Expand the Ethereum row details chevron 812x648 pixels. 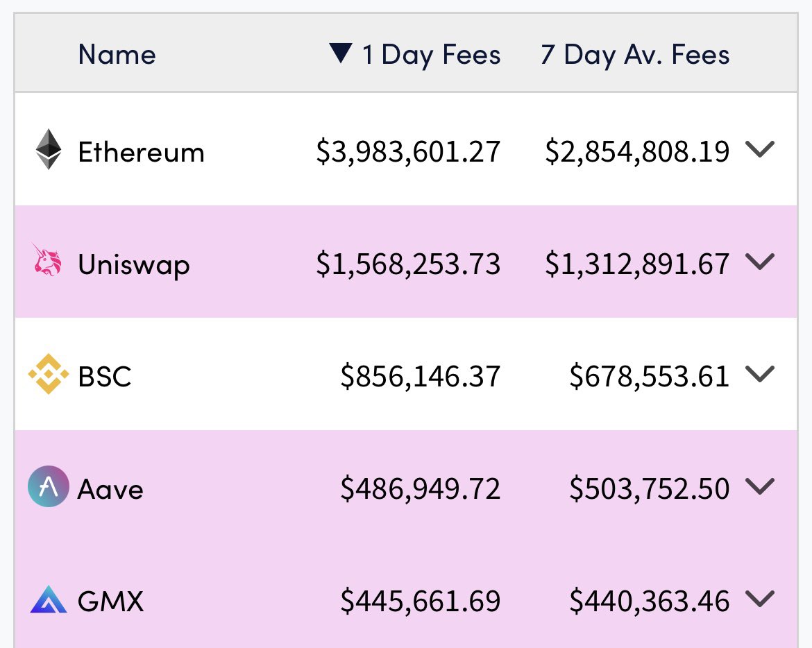click(760, 149)
